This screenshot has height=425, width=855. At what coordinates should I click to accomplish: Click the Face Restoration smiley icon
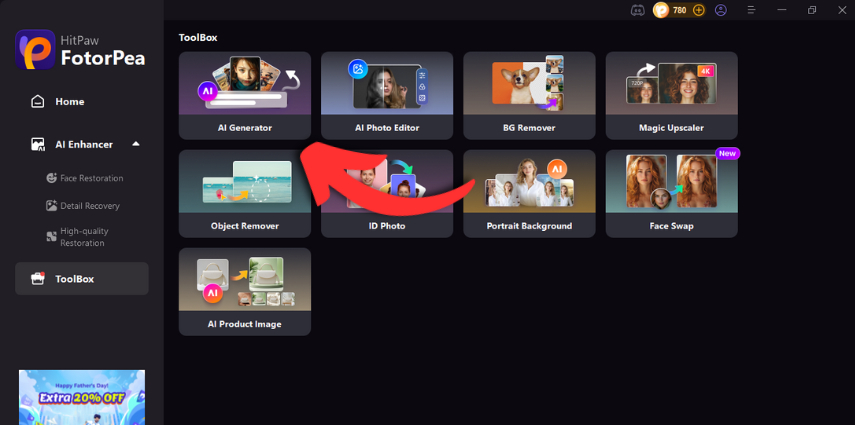(x=52, y=178)
